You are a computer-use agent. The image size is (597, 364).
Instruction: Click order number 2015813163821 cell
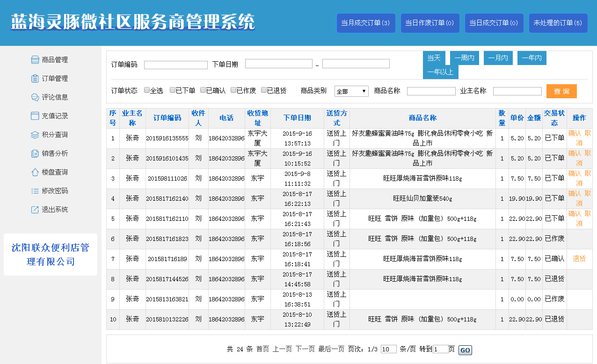(x=167, y=299)
